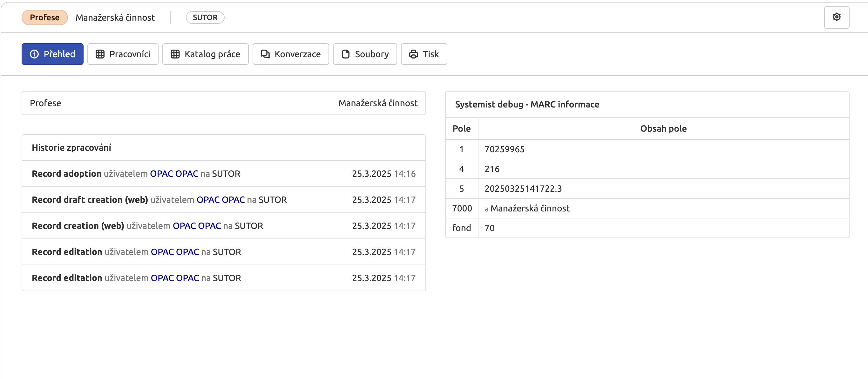Click the chat bubbles icon for Konverzace
The width and height of the screenshot is (868, 379).
tap(265, 54)
